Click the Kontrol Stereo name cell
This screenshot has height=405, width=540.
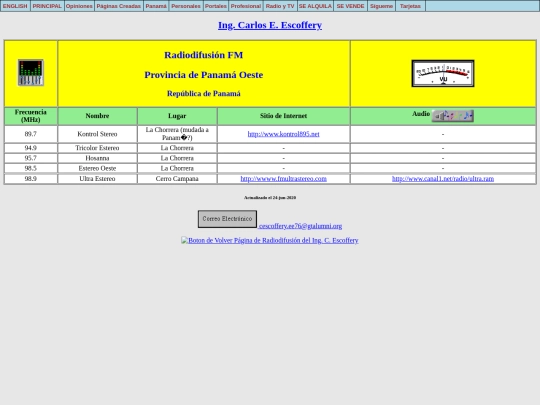click(x=97, y=134)
